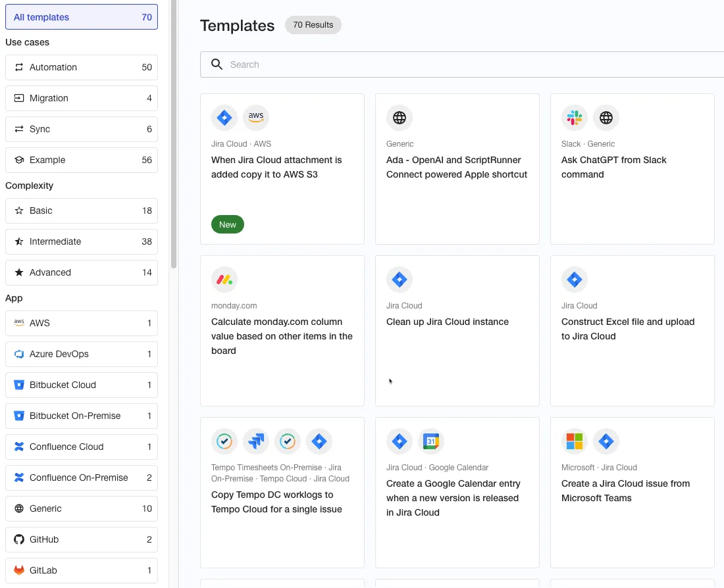
Task: Open Ask ChatGPT from Slack command template
Action: tap(632, 169)
